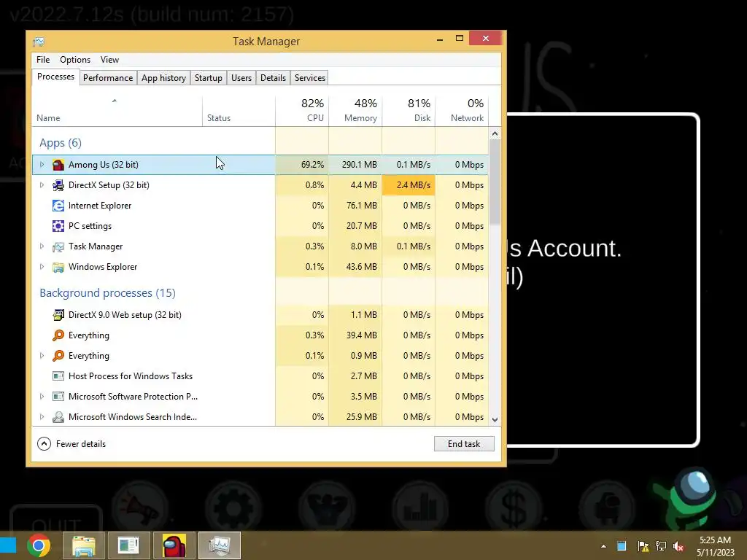747x560 pixels.
Task: Expand the DirectX Setup process group
Action: 42,185
